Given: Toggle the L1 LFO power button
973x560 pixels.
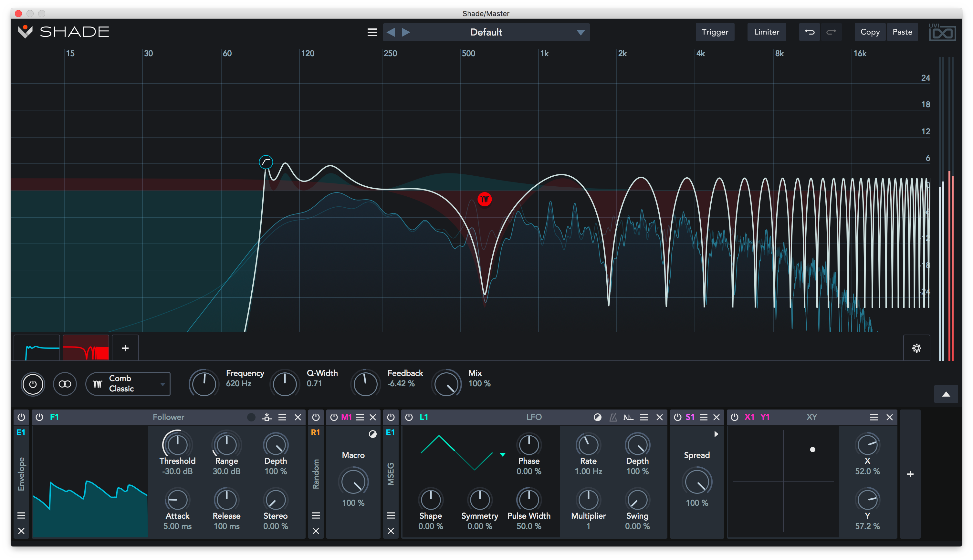Looking at the screenshot, I should click(x=409, y=417).
